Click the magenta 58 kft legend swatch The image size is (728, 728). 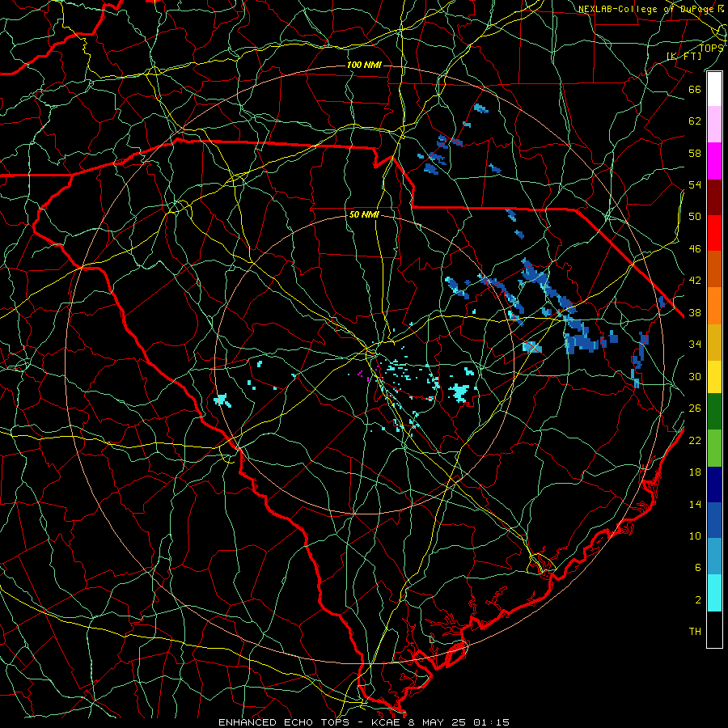coord(714,161)
